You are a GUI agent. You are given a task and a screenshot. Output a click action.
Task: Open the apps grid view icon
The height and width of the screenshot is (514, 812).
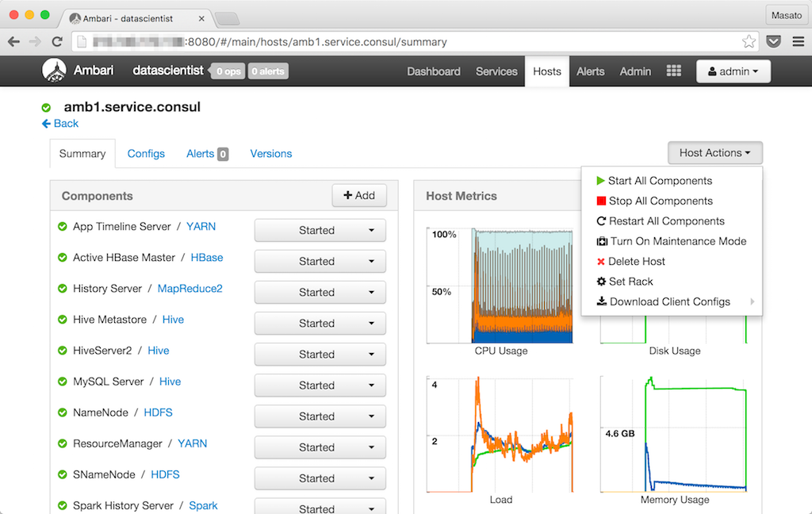[x=673, y=71]
